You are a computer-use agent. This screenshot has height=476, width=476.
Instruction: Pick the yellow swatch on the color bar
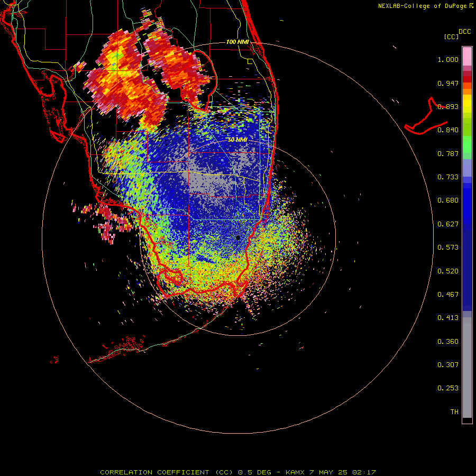(x=467, y=104)
